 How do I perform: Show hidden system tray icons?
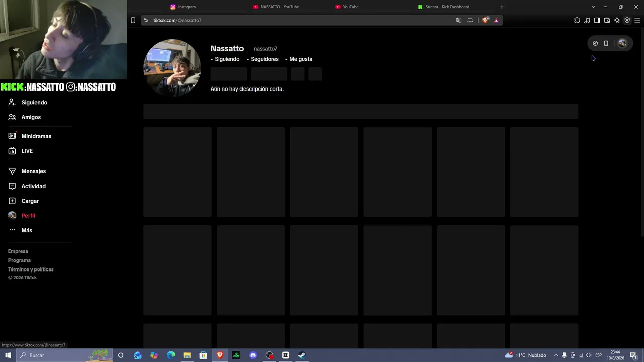pyautogui.click(x=556, y=355)
